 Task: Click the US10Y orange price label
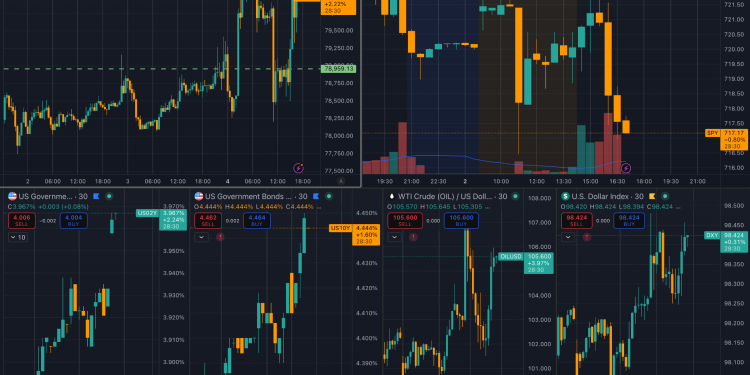340,228
